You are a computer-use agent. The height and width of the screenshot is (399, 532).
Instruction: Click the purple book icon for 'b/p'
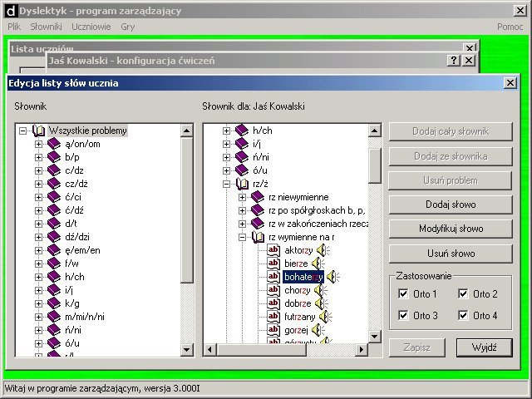(x=54, y=157)
